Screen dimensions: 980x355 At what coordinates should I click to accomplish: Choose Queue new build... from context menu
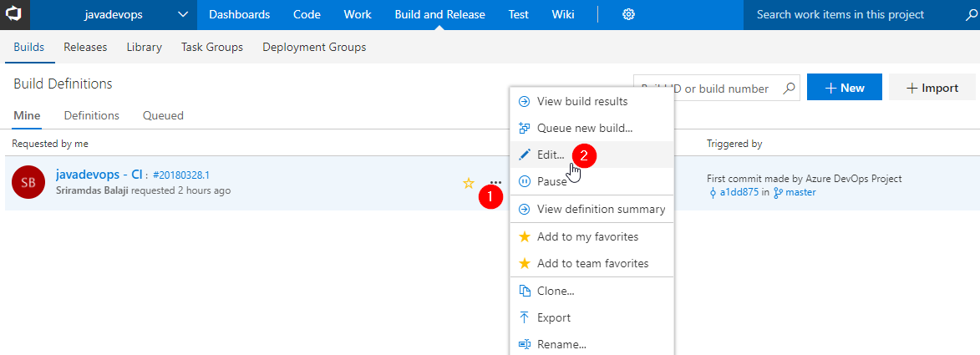(592, 128)
